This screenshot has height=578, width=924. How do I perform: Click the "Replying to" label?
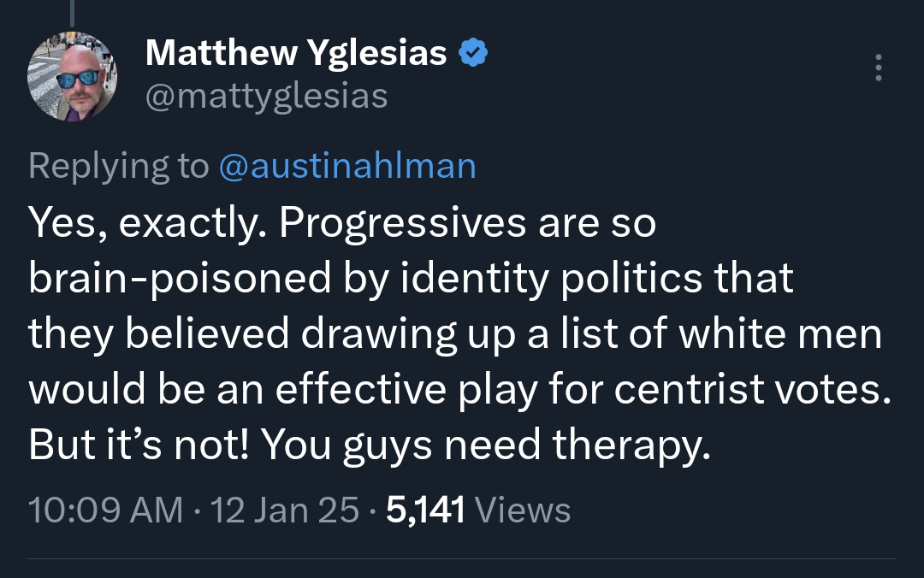pyautogui.click(x=118, y=165)
